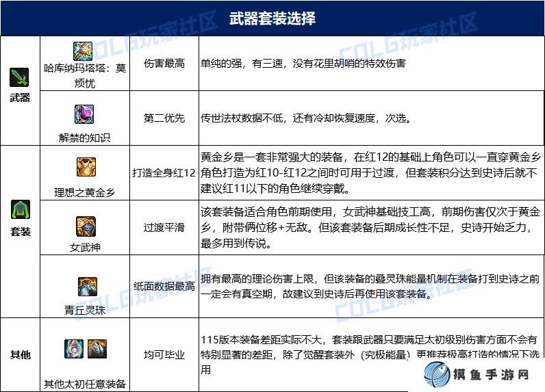545x392 pixels.
Task: Select the description starting 该套装备适合角色前期使用
Action: coord(370,228)
